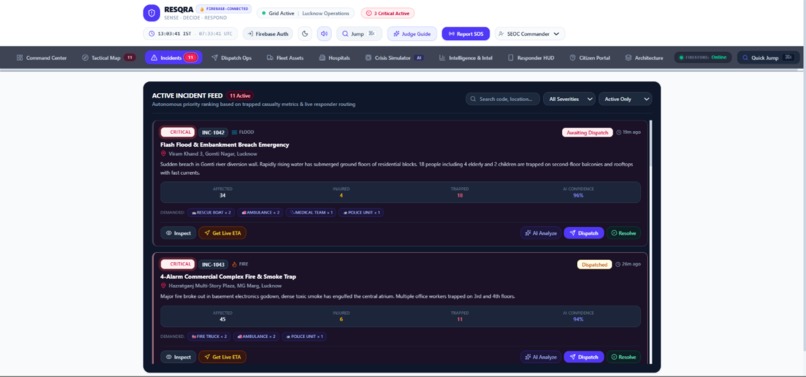Click the Incidents warning triangle icon
Image resolution: width=806 pixels, height=377 pixels.
tap(154, 58)
